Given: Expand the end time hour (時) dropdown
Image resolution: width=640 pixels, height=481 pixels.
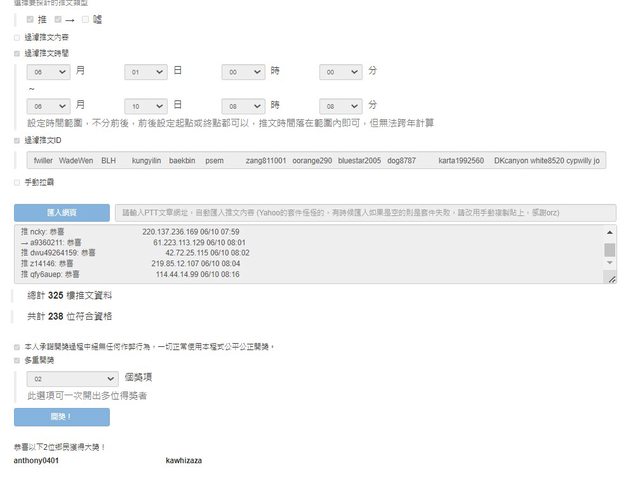Looking at the screenshot, I should coord(243,105).
